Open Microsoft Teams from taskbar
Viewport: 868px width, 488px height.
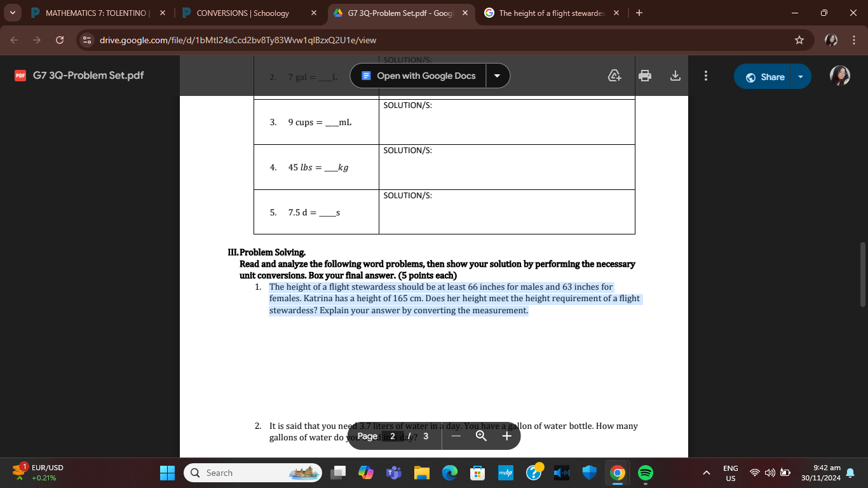coord(393,473)
